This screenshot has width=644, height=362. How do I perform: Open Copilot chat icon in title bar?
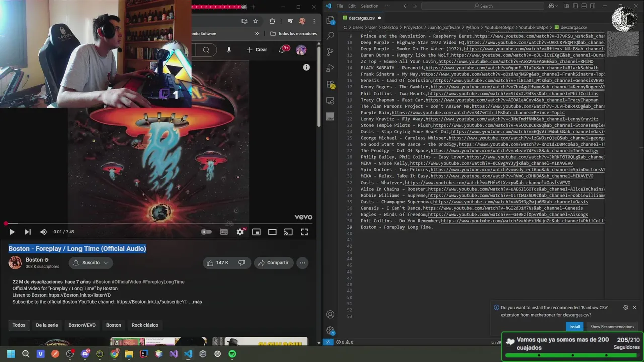[x=552, y=6]
